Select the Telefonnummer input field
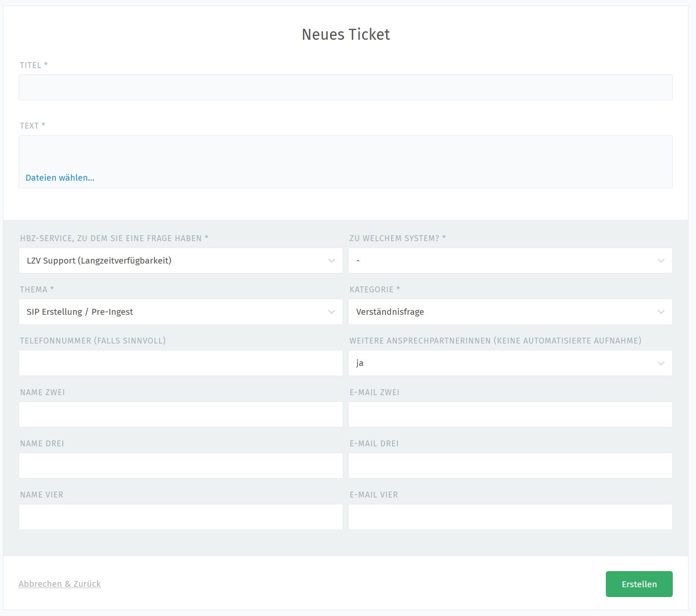 pos(181,363)
